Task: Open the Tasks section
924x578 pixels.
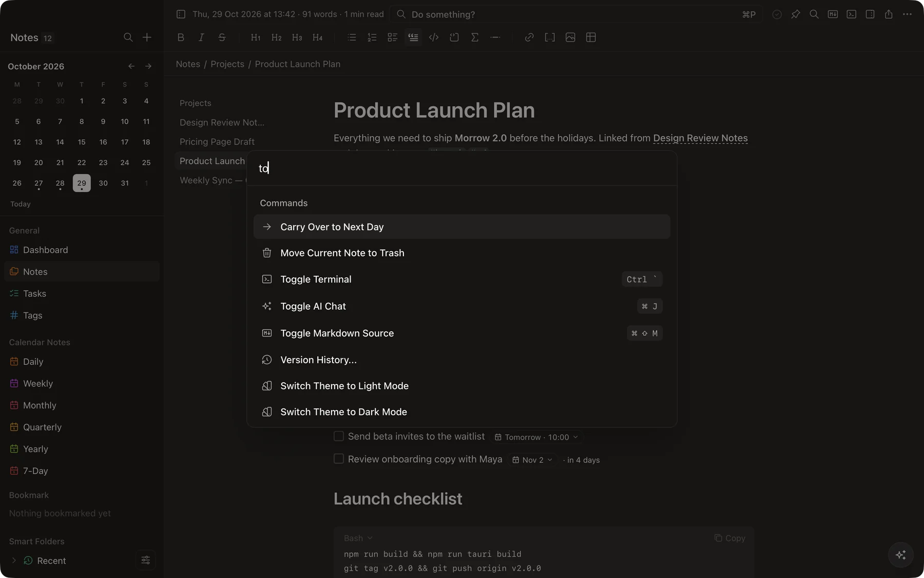Action: [82, 293]
